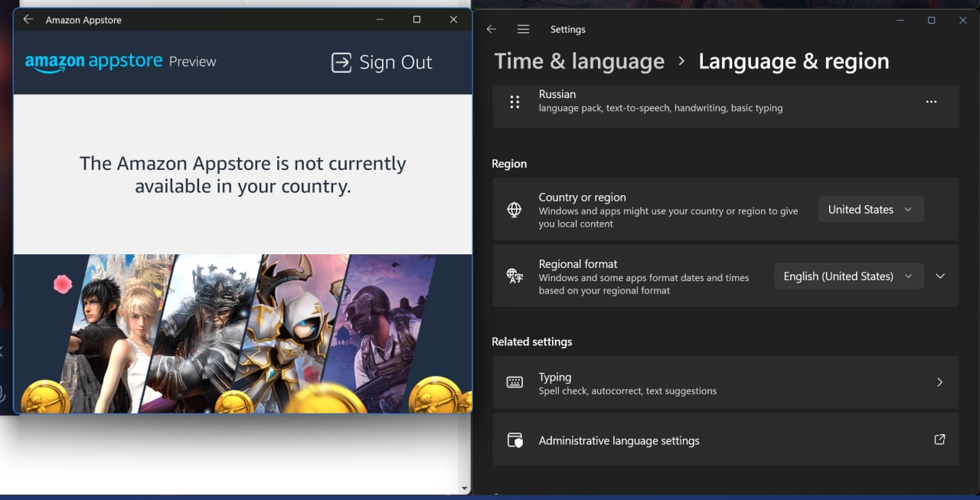The image size is (980, 500).
Task: Minimize the Amazon Appstore window
Action: (380, 20)
